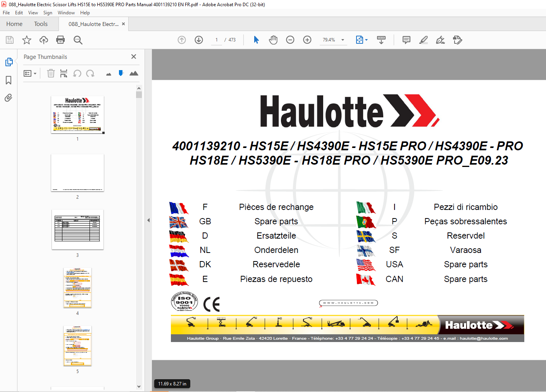Screen dimensions: 546x392
Task: Open the Find text magnifier tool
Action: click(78, 40)
